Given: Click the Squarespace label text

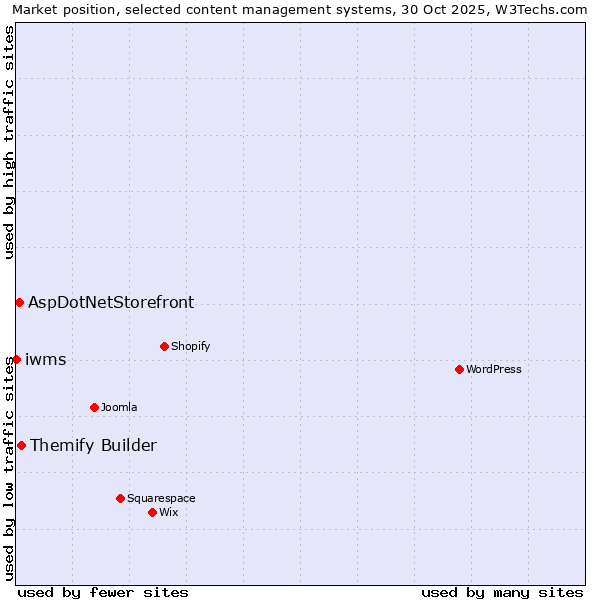Looking at the screenshot, I should [161, 498].
